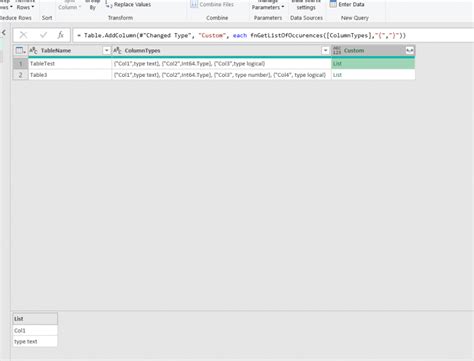Click the Enter Data table icon
Screen dimensions: 474x361
pyautogui.click(x=333, y=4)
